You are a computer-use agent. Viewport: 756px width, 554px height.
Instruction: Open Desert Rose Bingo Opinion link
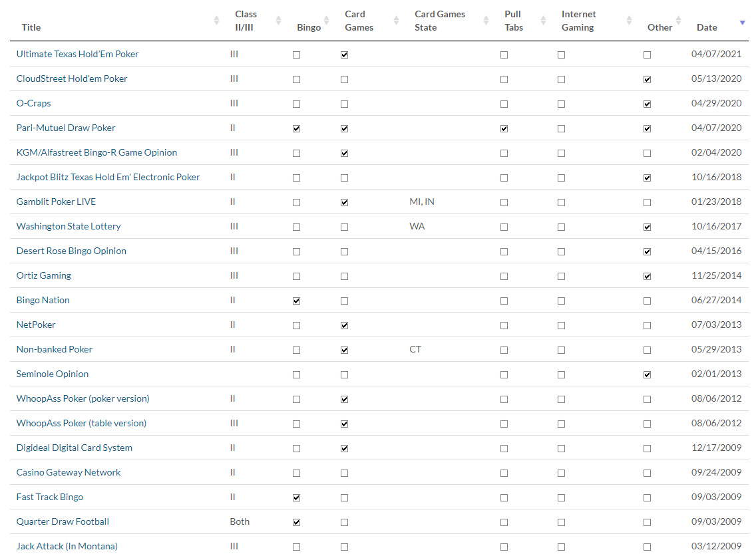pos(71,251)
